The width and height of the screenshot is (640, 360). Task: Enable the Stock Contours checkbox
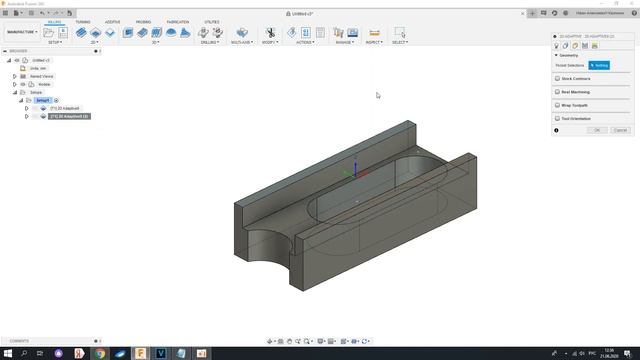pos(557,78)
